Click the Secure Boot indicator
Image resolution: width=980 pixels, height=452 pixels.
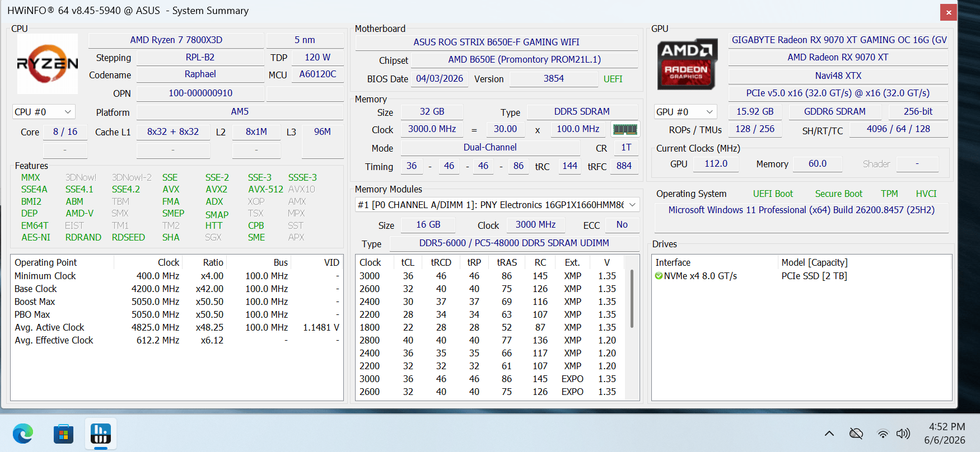coord(838,194)
